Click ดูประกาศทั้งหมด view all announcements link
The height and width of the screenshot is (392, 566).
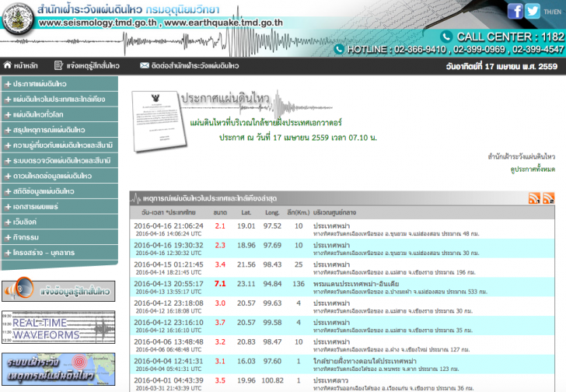533,170
